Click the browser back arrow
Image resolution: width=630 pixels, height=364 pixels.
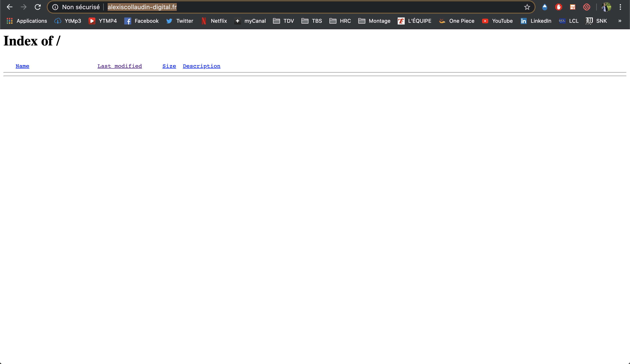point(9,7)
